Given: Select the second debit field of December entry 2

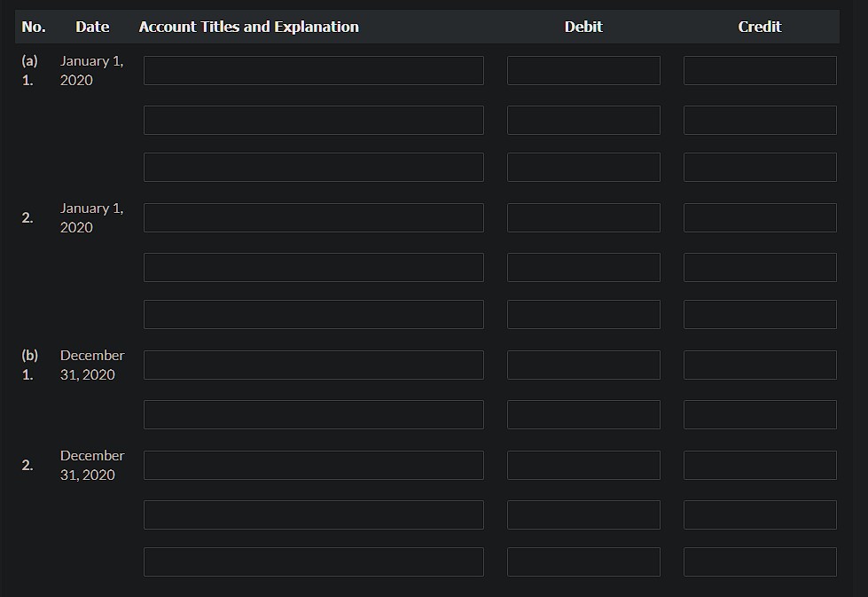Looking at the screenshot, I should [583, 515].
